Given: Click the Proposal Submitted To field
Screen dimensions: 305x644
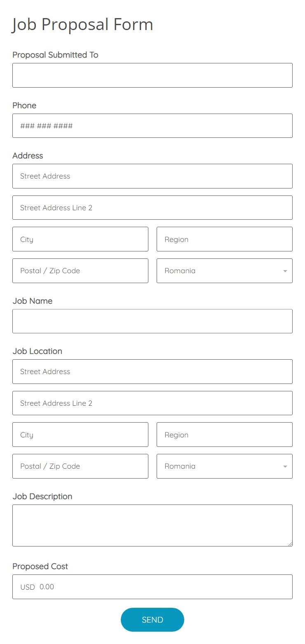Looking at the screenshot, I should click(152, 75).
